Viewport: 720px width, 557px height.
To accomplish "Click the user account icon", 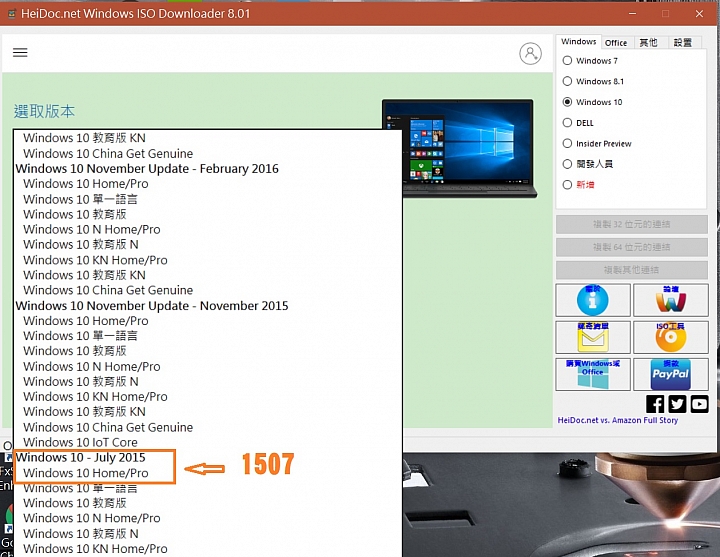I will 530,54.
